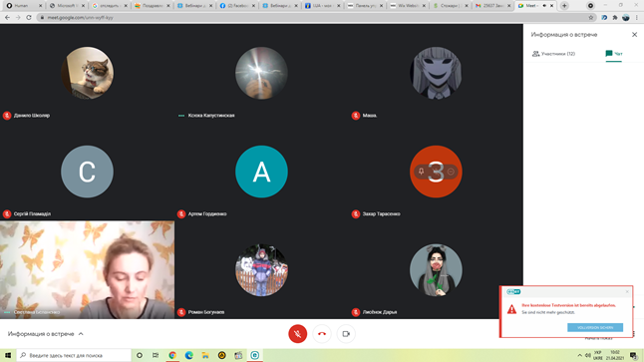The height and width of the screenshot is (362, 644).
Task: Open the notification center icon
Action: pos(633,355)
